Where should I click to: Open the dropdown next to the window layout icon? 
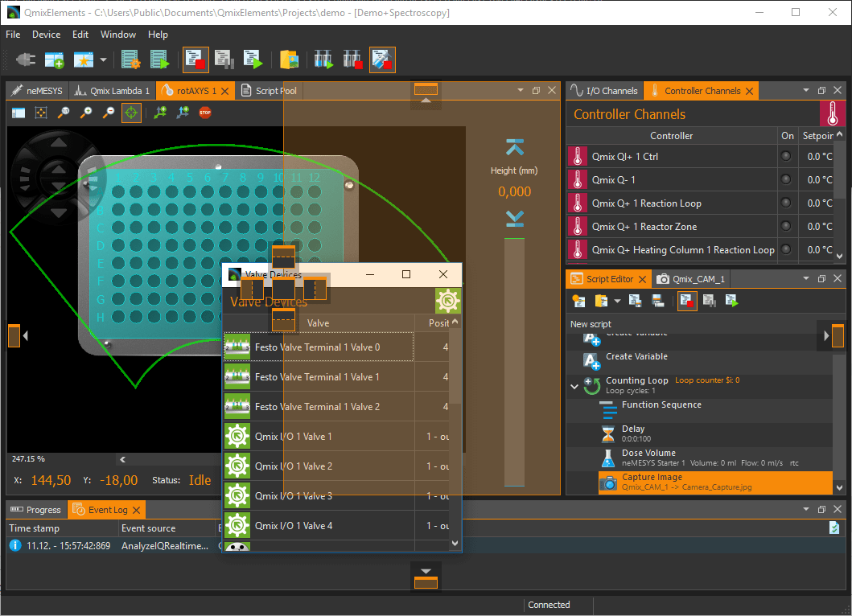102,60
